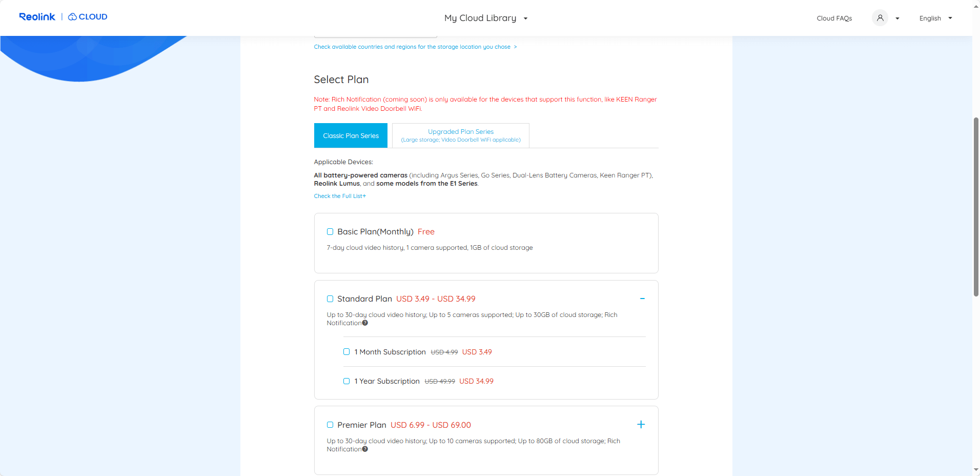Open the My Cloud Library dropdown
The height and width of the screenshot is (476, 980).
[486, 18]
